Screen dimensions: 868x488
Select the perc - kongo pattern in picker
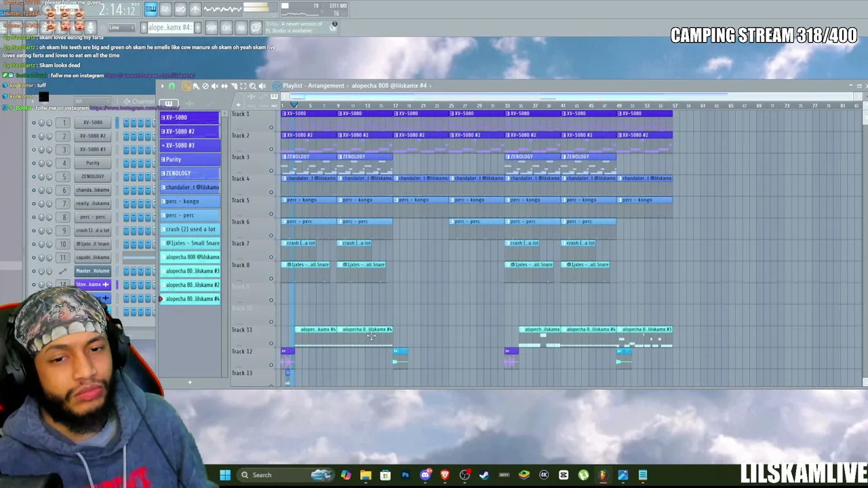click(190, 201)
